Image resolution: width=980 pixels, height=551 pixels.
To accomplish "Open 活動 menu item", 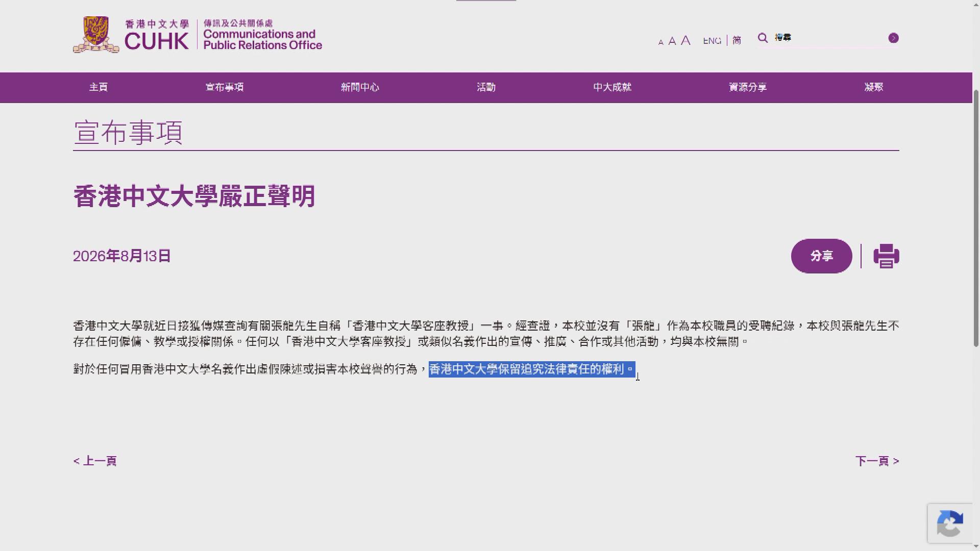I will [486, 87].
